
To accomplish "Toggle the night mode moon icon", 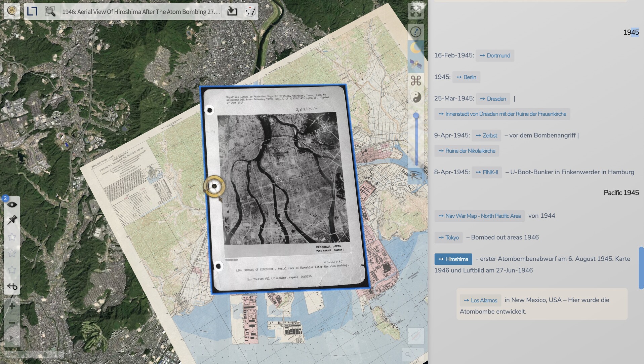I will (x=416, y=48).
